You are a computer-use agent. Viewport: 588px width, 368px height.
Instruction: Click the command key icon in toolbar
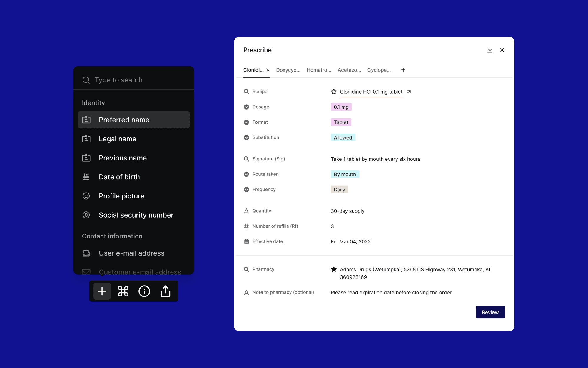pos(123,291)
